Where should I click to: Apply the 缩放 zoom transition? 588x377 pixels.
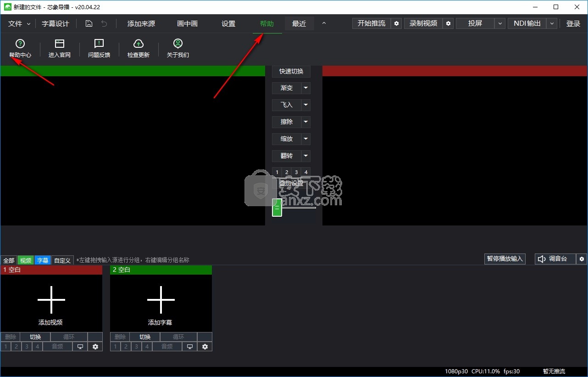[x=287, y=139]
